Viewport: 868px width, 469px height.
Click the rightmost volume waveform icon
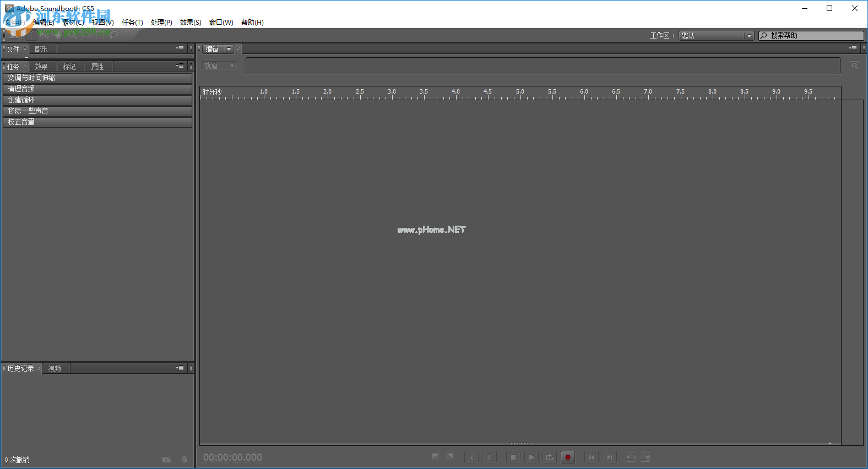[645, 457]
